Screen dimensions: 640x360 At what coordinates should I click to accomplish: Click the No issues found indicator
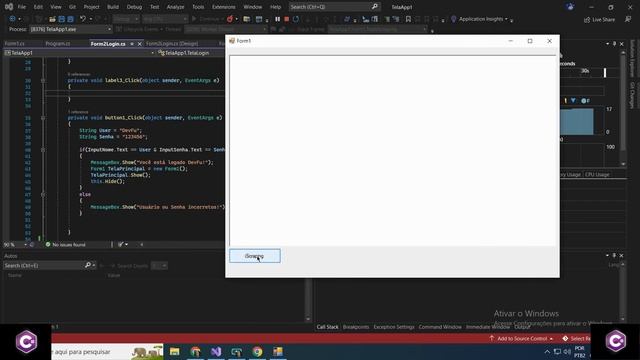coord(65,244)
